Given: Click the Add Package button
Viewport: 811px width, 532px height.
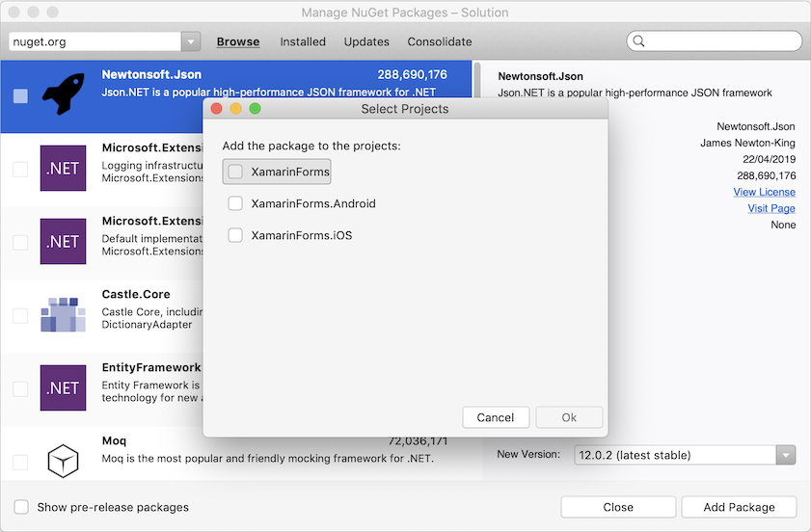Looking at the screenshot, I should click(x=739, y=507).
